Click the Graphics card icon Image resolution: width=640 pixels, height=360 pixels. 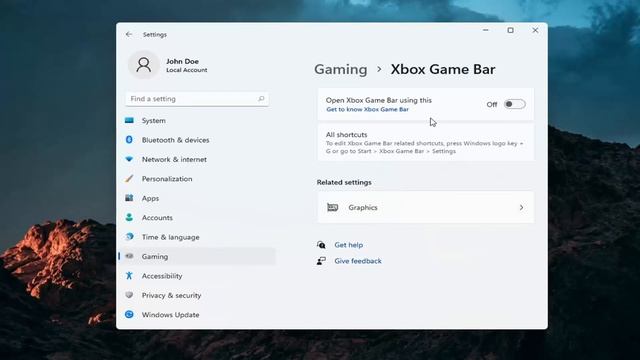(x=333, y=208)
